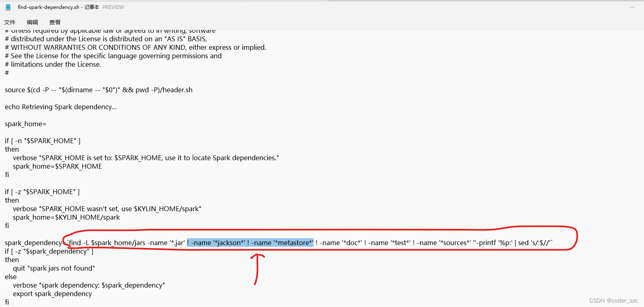The width and height of the screenshot is (644, 307).
Task: Open the 编辑 (Edit) menu
Action: pos(32,22)
